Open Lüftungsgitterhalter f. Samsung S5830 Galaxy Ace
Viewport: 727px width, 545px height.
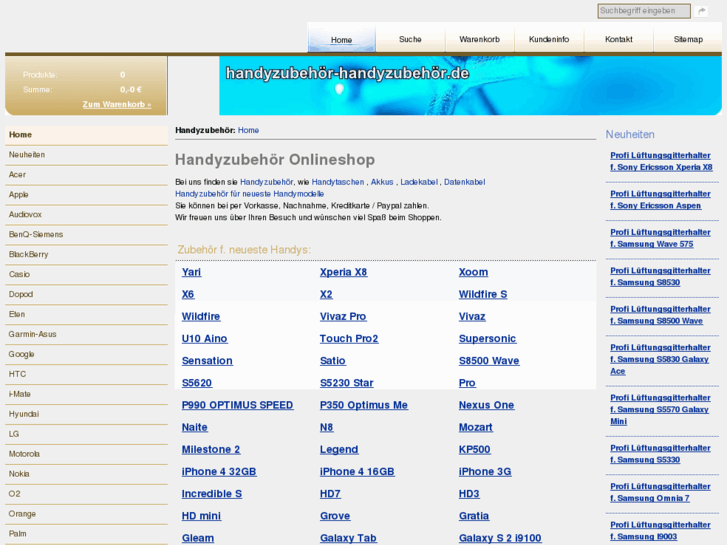pyautogui.click(x=660, y=359)
